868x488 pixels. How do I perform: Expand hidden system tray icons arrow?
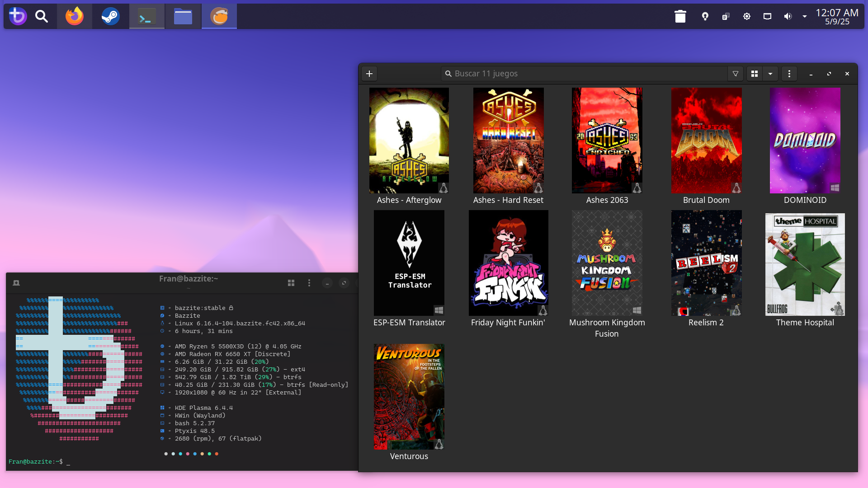click(x=805, y=17)
